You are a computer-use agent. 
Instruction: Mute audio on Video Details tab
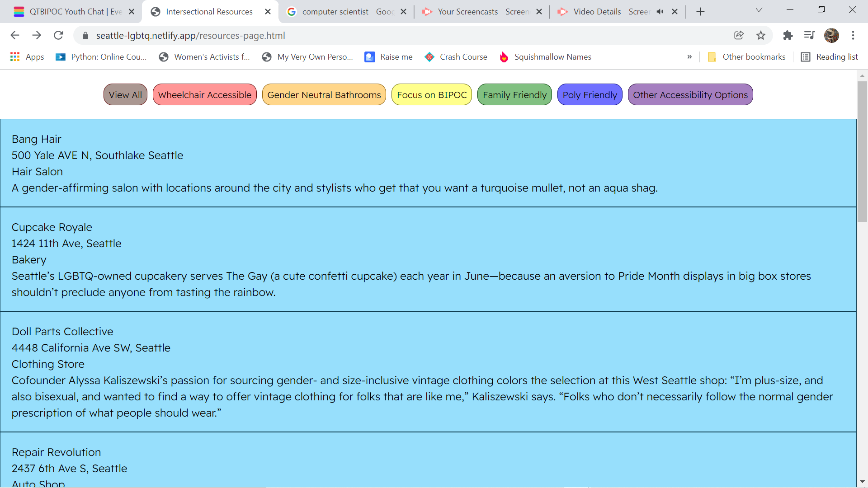tap(660, 12)
